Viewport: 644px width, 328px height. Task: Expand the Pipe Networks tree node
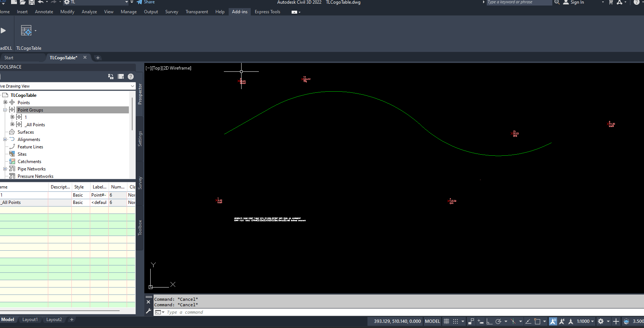point(5,169)
